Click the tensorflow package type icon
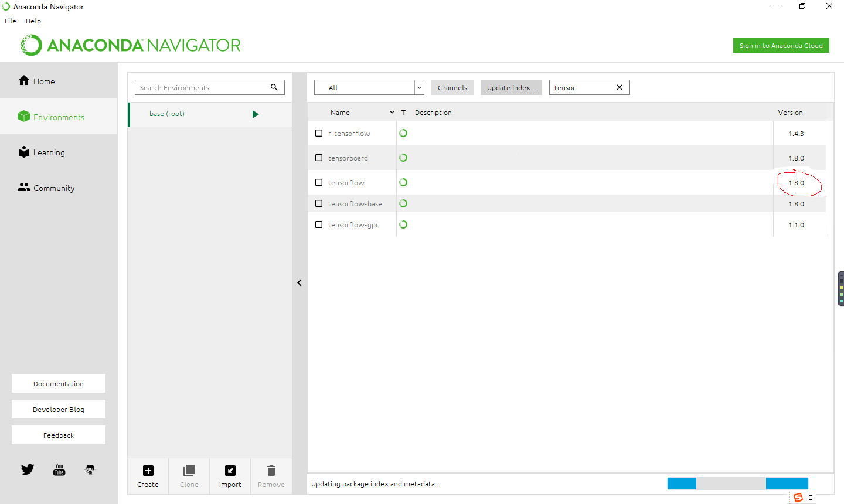This screenshot has width=844, height=504. point(403,182)
